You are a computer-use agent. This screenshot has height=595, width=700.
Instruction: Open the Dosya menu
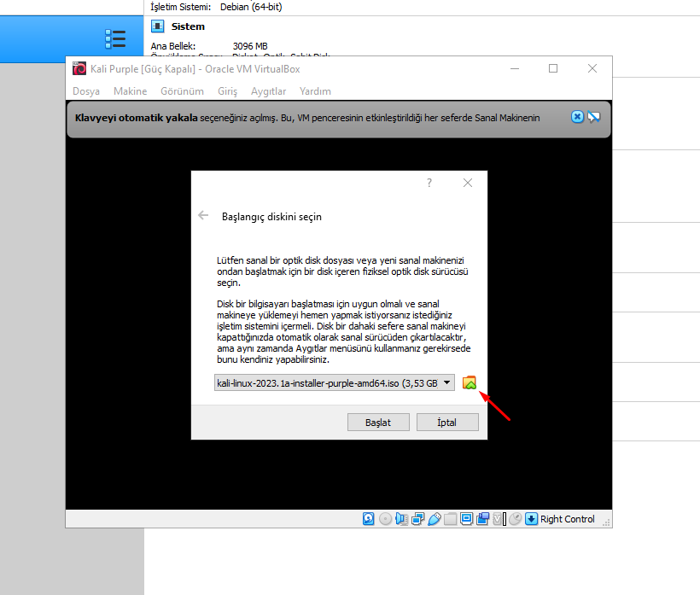[86, 91]
